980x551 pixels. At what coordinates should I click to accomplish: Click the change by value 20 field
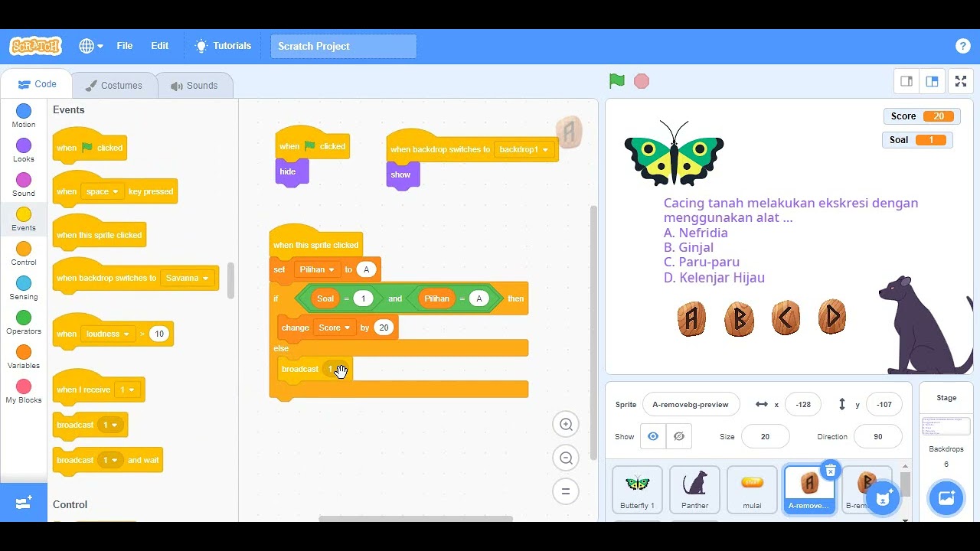[384, 328]
